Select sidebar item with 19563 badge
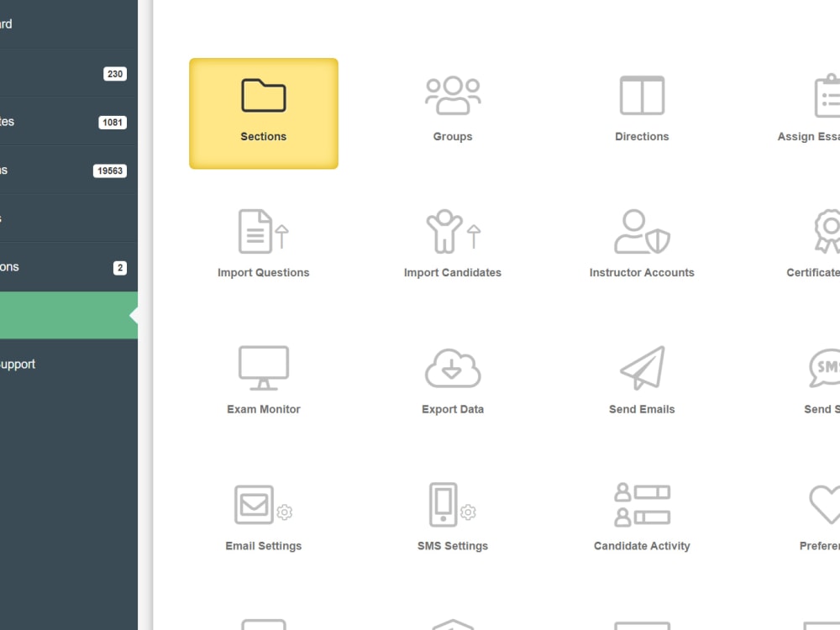 point(69,171)
